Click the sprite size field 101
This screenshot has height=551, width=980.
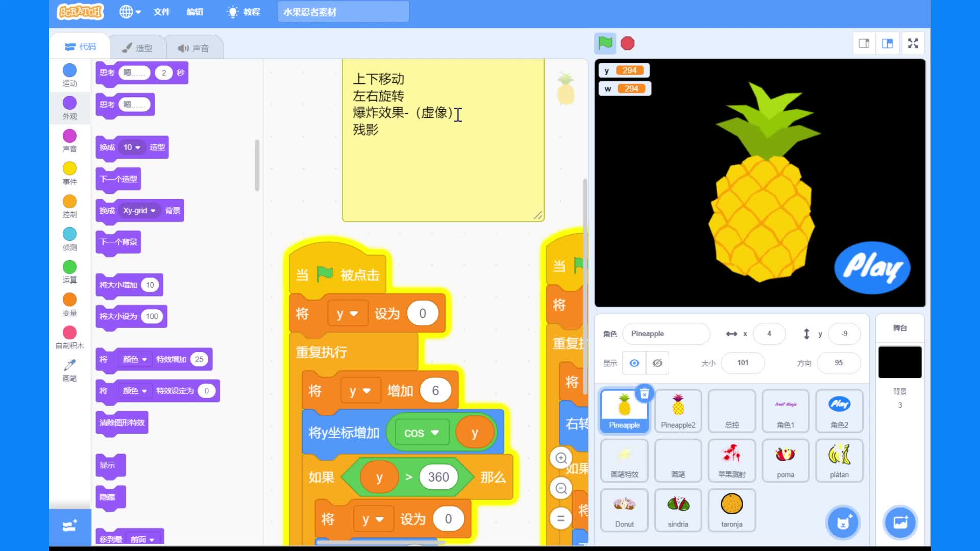[743, 363]
